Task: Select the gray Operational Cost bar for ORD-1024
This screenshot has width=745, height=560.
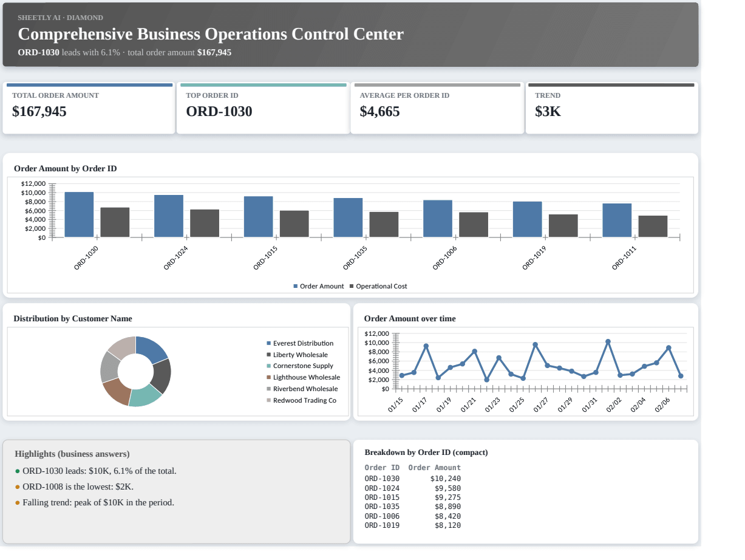Action: (x=205, y=223)
